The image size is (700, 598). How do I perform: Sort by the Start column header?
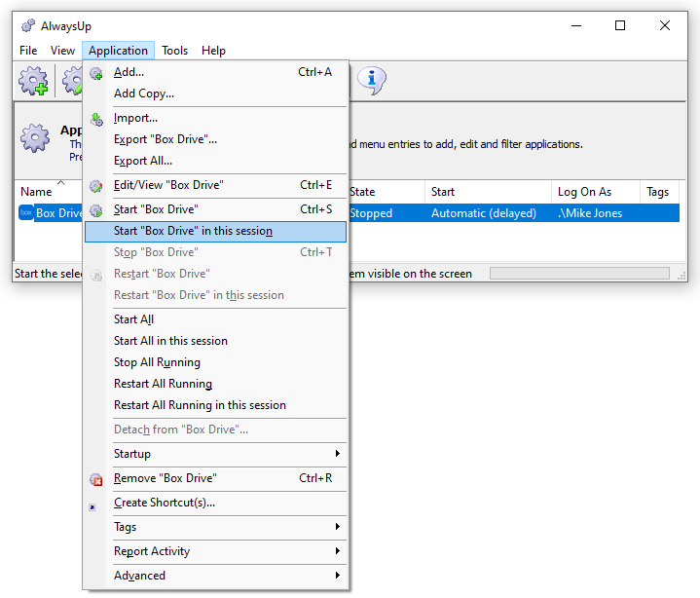(x=488, y=192)
